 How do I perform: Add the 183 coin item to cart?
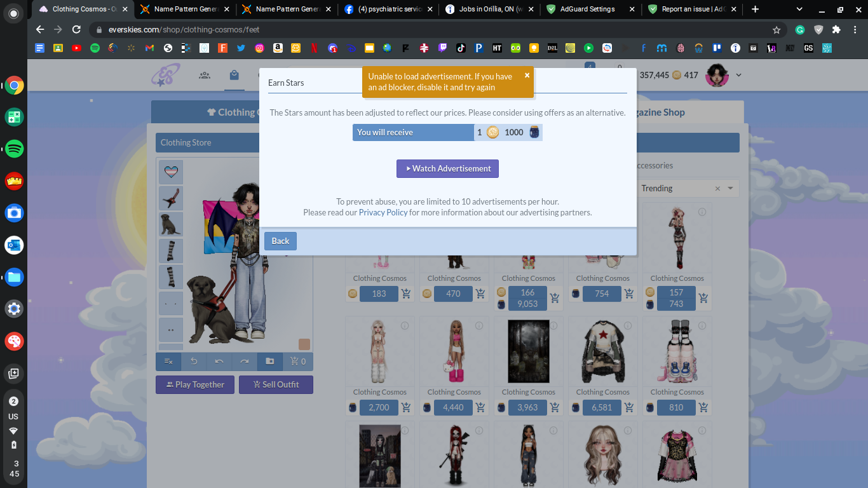406,294
